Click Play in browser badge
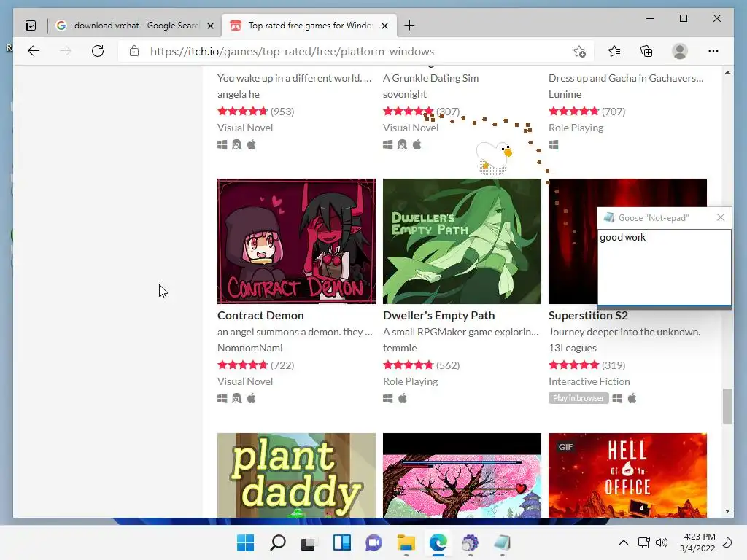 pos(578,398)
